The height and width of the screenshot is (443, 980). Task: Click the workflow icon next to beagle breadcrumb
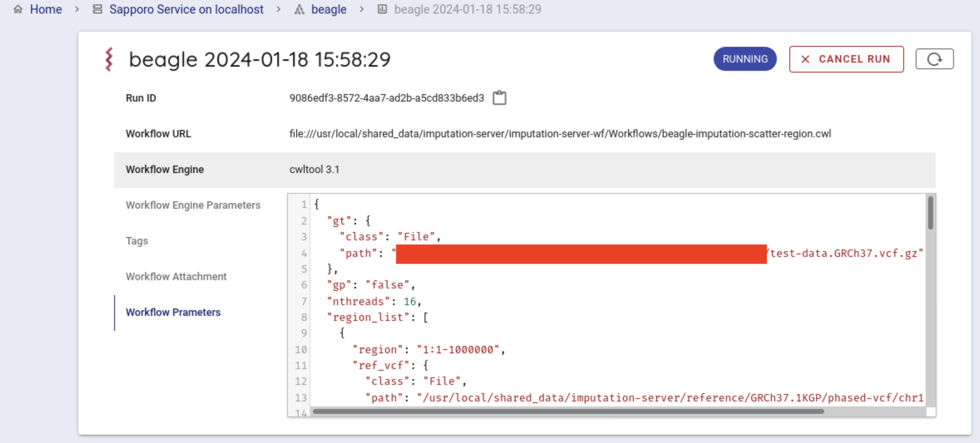click(299, 9)
